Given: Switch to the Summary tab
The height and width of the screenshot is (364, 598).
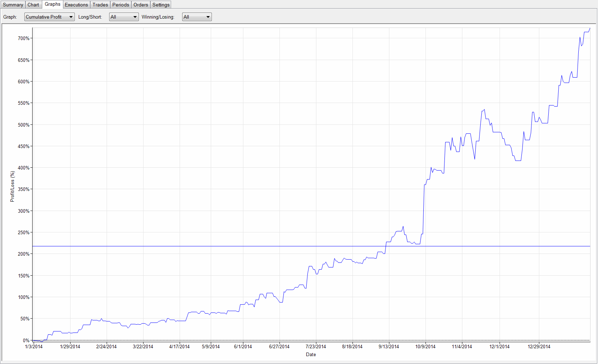Looking at the screenshot, I should pyautogui.click(x=13, y=5).
